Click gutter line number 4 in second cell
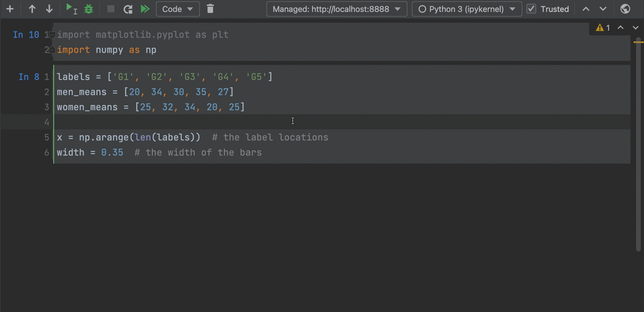 click(x=47, y=122)
